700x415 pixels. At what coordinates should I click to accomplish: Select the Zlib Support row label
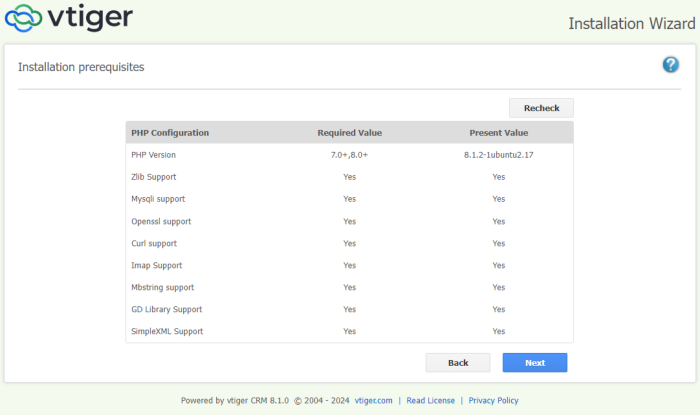[153, 177]
